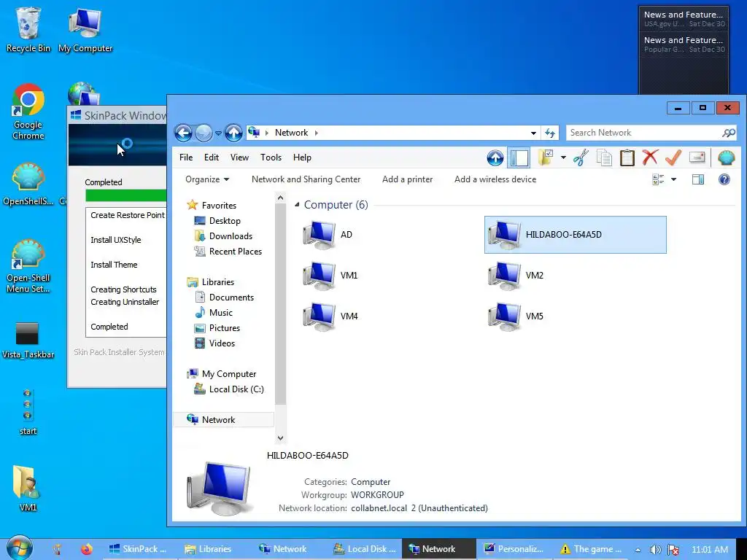This screenshot has width=747, height=560.
Task: Select Downloads under Favorites
Action: tap(231, 236)
